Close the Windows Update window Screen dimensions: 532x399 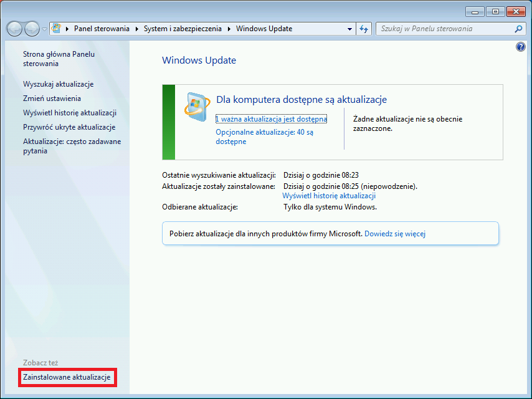(x=516, y=12)
